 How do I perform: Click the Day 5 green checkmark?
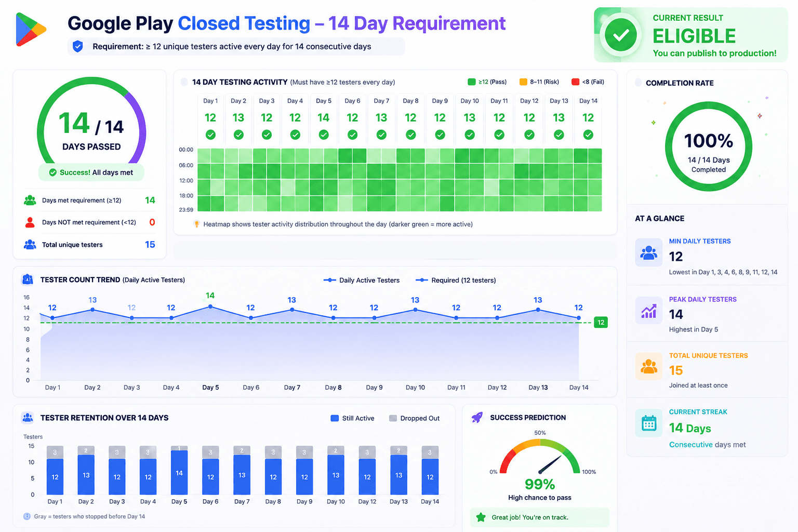click(324, 135)
